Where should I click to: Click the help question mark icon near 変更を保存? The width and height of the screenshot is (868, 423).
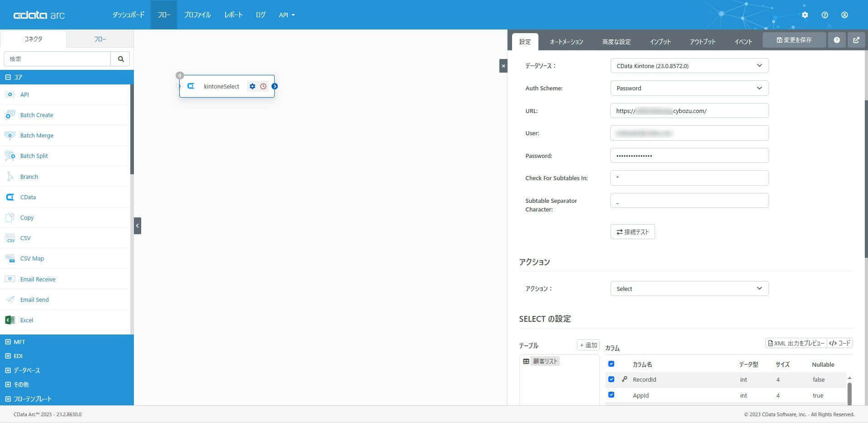837,40
